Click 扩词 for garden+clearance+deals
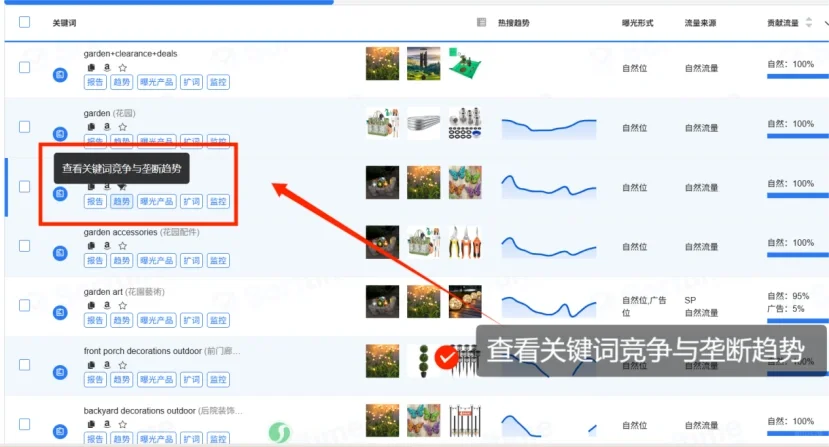829x447 pixels. coord(191,82)
